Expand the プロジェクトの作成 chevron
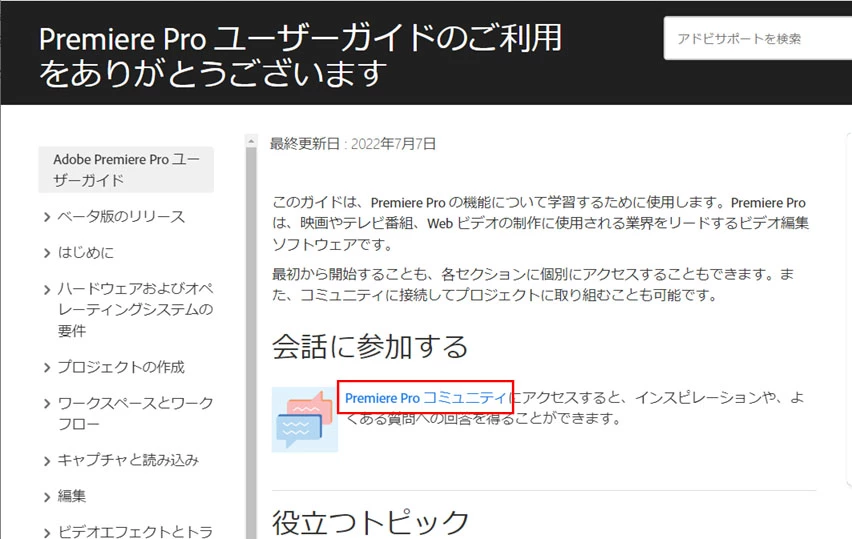The image size is (852, 539). pyautogui.click(x=47, y=368)
